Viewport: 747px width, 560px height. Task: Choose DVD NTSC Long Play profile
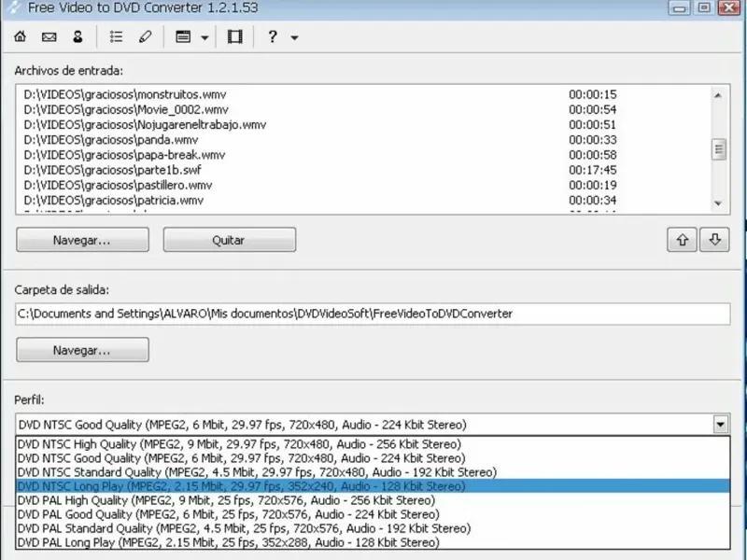[373, 486]
